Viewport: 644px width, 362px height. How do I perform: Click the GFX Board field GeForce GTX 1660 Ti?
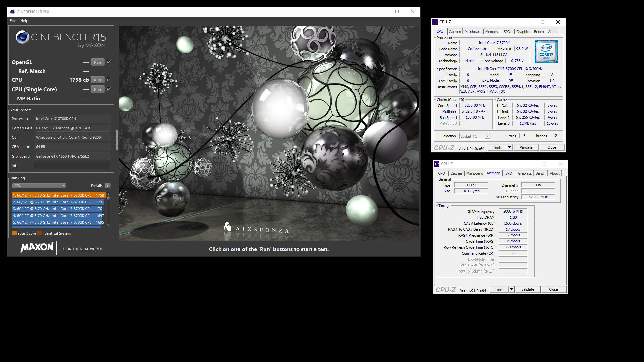(72, 156)
